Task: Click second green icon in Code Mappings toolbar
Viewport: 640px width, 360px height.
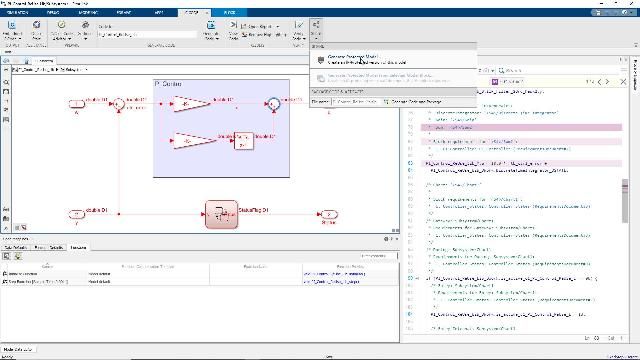Action: click(x=18, y=256)
